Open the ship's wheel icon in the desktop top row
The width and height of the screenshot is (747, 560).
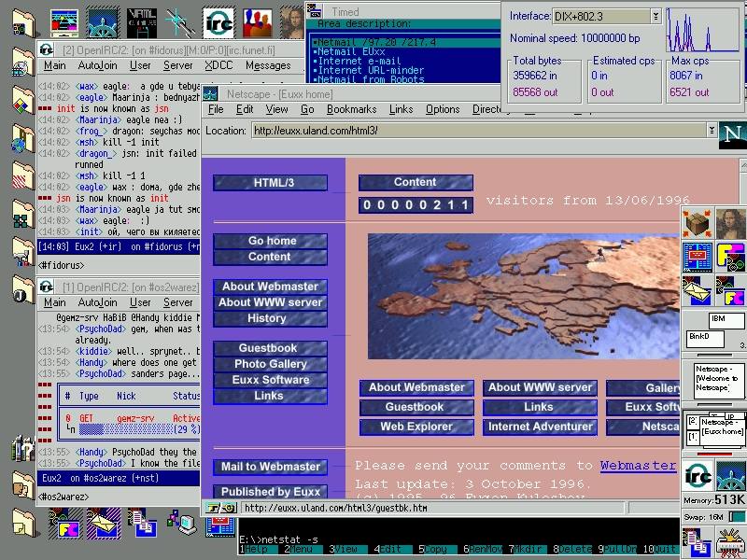point(103,22)
